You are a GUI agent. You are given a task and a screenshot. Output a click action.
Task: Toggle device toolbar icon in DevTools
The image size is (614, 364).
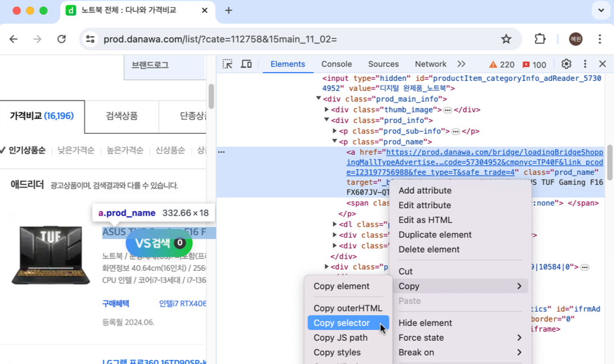246,64
